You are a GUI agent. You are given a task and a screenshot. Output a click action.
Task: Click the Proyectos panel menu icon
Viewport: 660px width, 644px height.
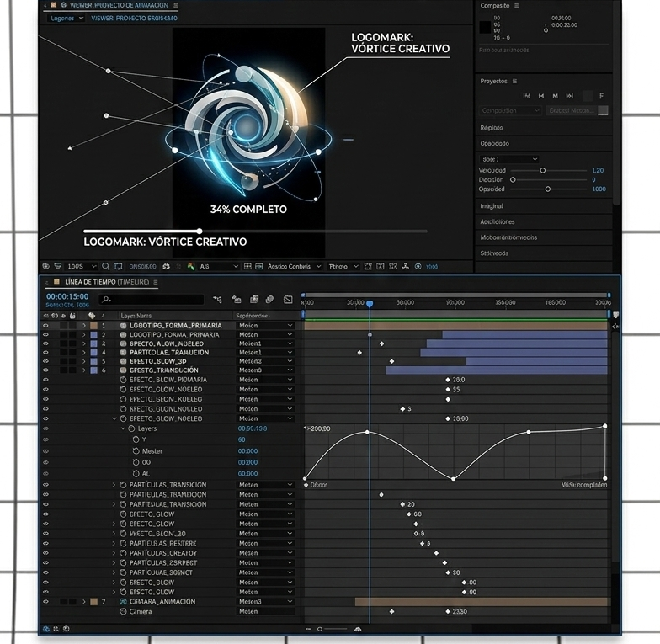click(514, 82)
